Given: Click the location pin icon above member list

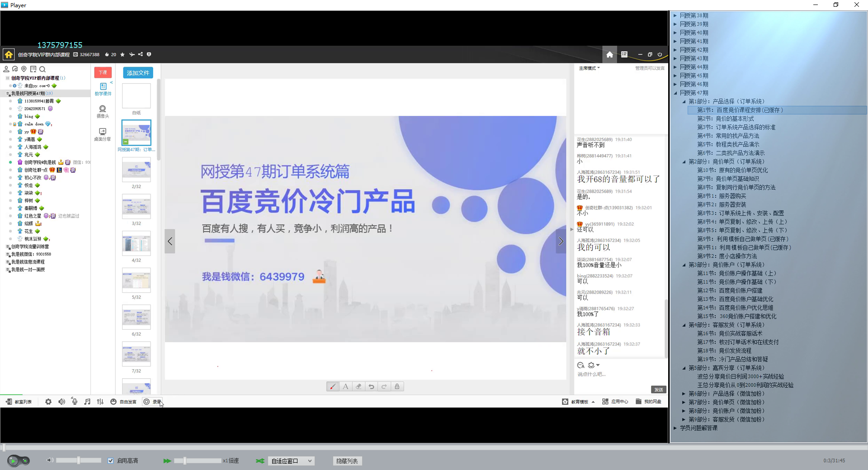Looking at the screenshot, I should pos(24,69).
